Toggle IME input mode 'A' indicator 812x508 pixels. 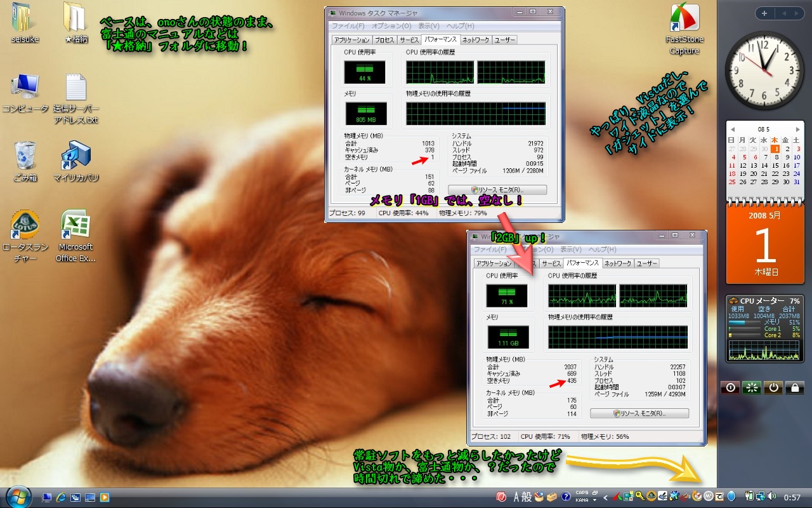click(x=516, y=497)
